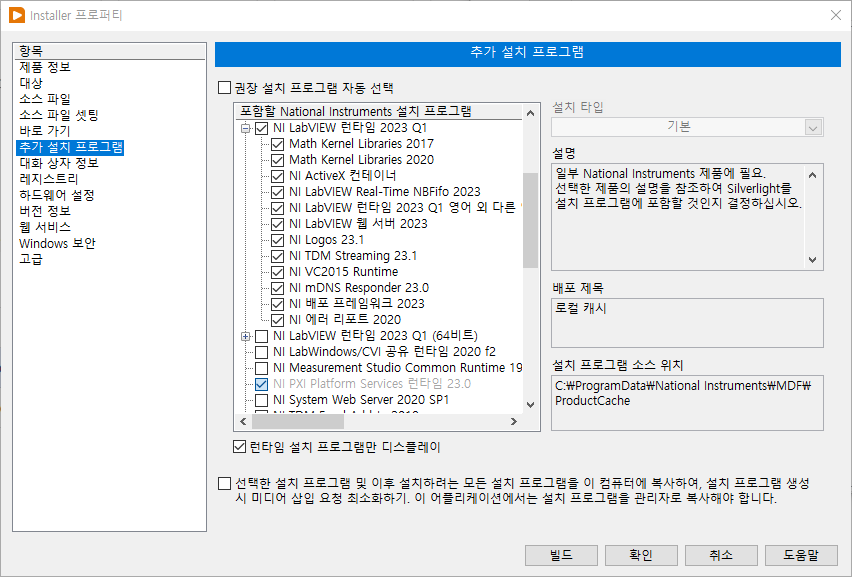Check NI System Web Server 2020 SP1
Viewport: 852px width, 577px height.
[x=262, y=400]
